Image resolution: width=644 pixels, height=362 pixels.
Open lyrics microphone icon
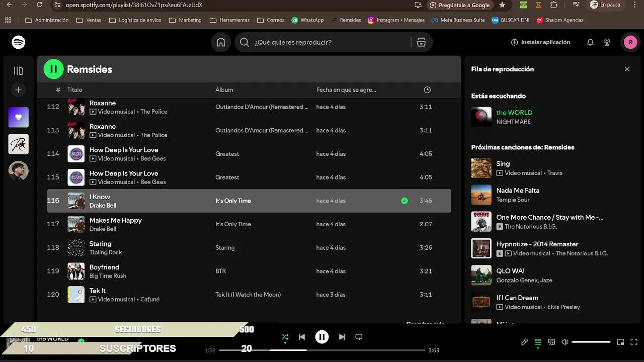[524, 342]
